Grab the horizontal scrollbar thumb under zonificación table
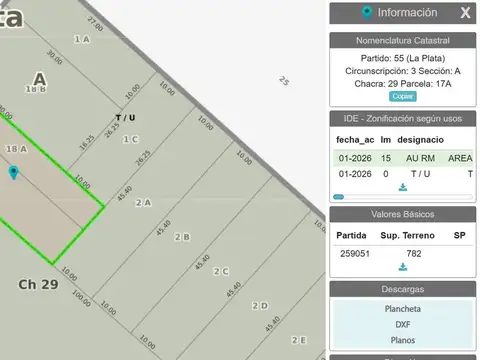480x360 pixels. pos(338,197)
